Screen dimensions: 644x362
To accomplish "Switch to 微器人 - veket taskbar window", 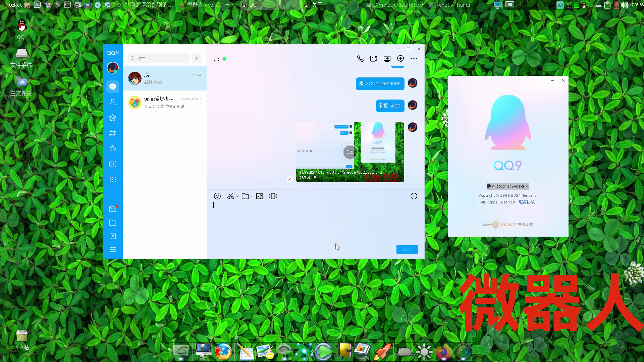I will tap(208, 5).
